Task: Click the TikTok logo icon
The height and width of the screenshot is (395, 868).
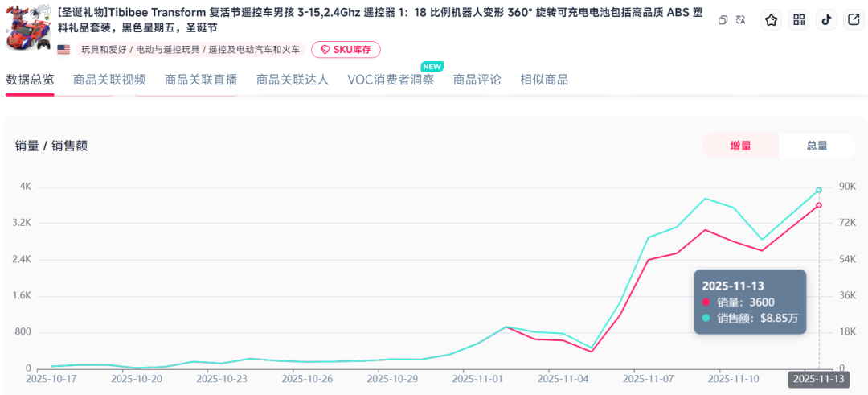Action: 825,21
